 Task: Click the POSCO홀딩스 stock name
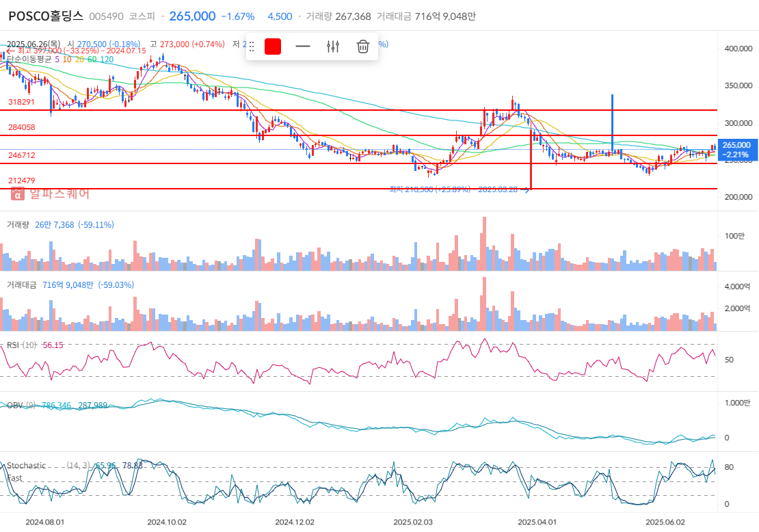[x=46, y=16]
